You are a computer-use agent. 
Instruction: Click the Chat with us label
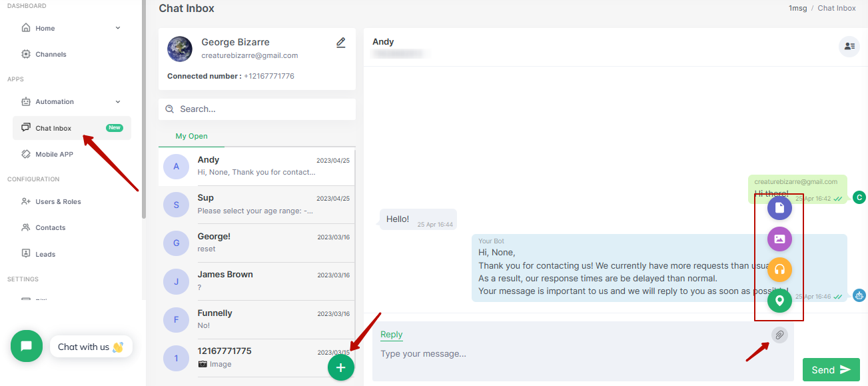(x=91, y=347)
